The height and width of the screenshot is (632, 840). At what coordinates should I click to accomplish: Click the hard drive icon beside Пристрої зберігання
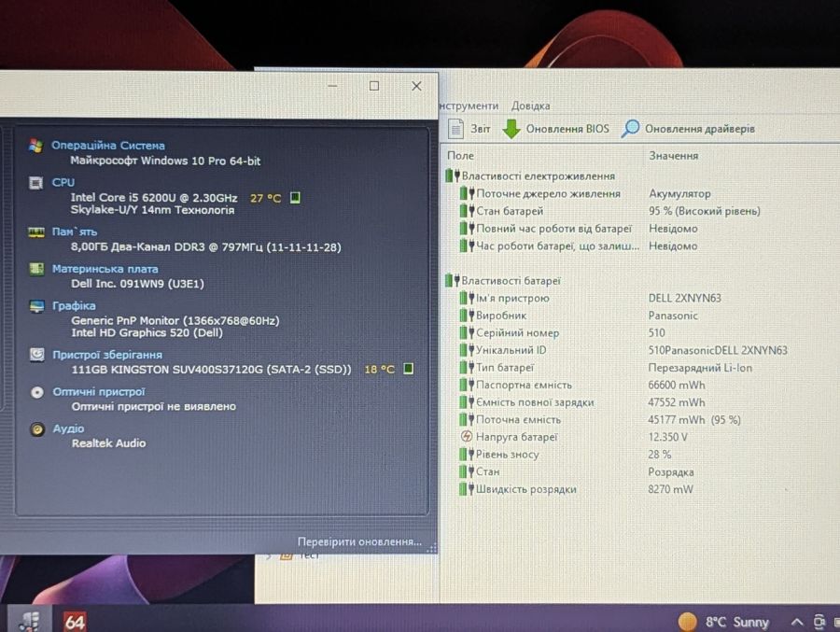coord(37,355)
